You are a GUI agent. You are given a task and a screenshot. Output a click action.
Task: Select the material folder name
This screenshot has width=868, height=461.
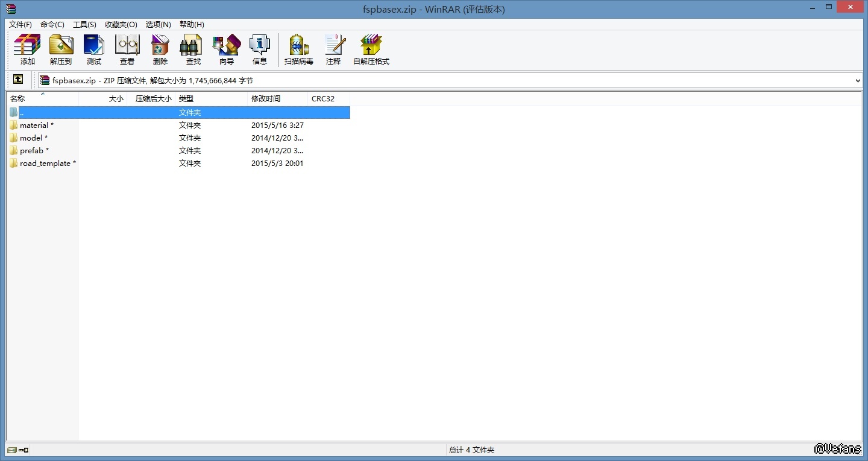tap(37, 125)
